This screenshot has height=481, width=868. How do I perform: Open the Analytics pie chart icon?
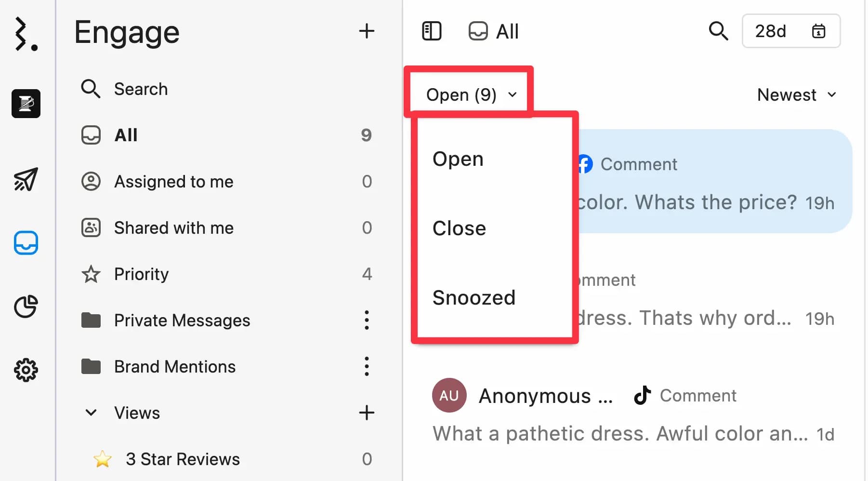tap(26, 307)
